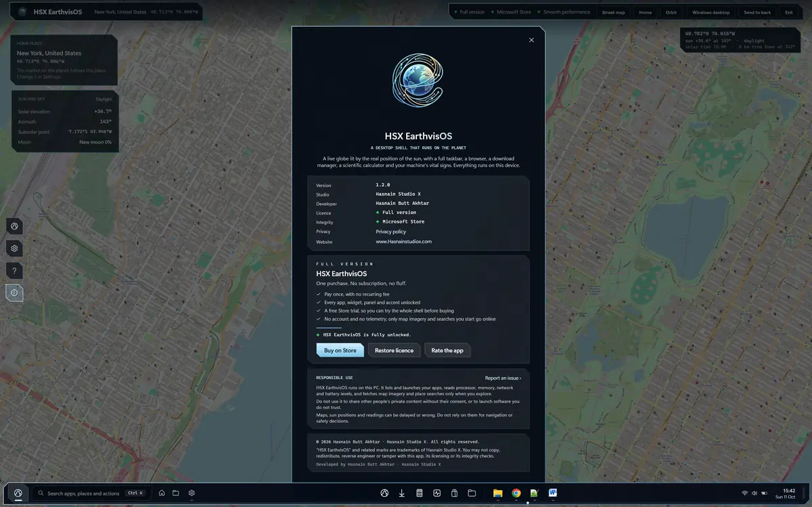Click the Developer Hasnain Butt Akhtar value

coord(403,203)
